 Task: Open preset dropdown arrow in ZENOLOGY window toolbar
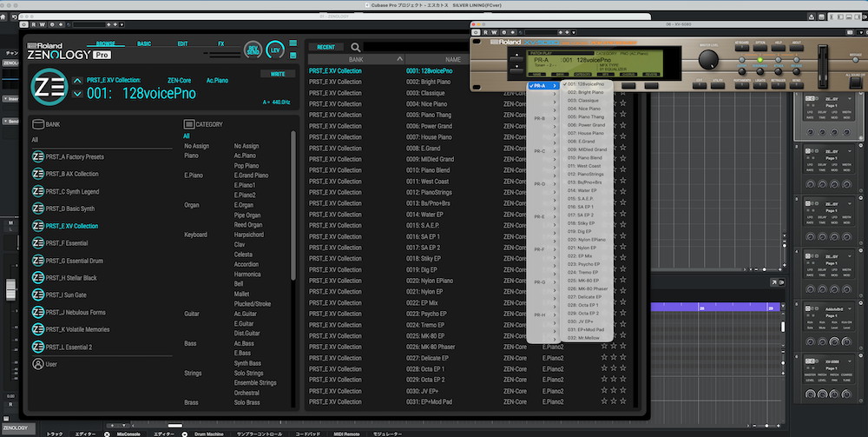(x=122, y=24)
